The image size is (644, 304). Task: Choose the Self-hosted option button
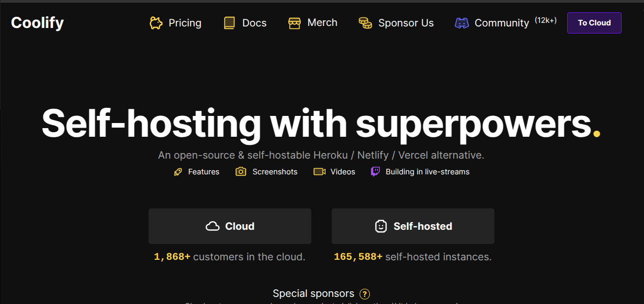click(x=413, y=226)
